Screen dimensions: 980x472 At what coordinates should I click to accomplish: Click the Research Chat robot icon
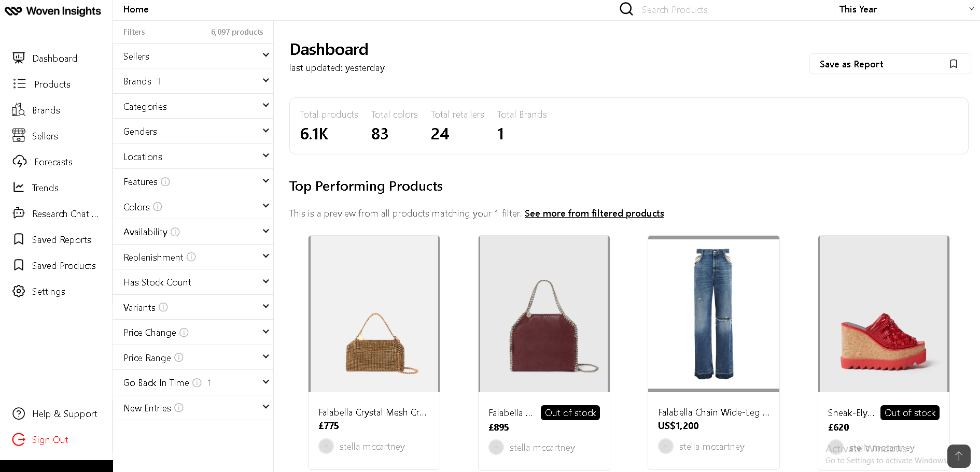pyautogui.click(x=19, y=213)
